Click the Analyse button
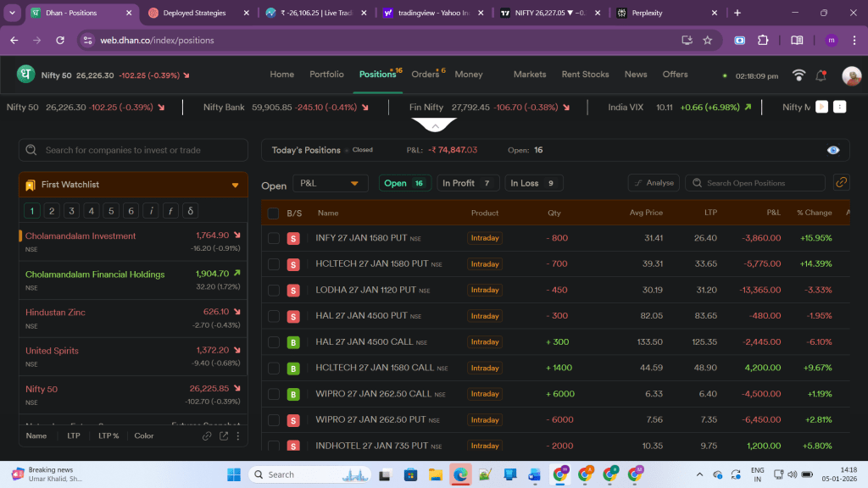This screenshot has height=488, width=868. point(653,183)
